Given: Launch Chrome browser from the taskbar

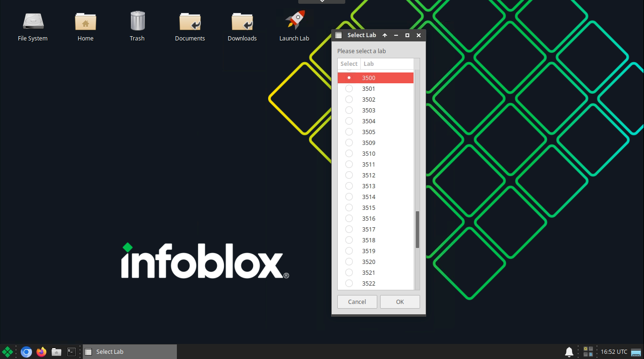Looking at the screenshot, I should click(26, 352).
